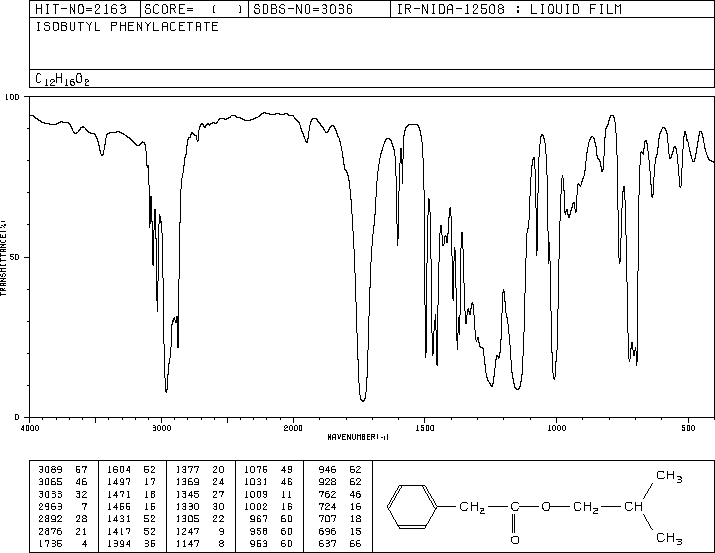Image resolution: width=715 pixels, height=553 pixels.
Task: Click the 1076 wavenumber in the peak table
Action: coord(256,470)
